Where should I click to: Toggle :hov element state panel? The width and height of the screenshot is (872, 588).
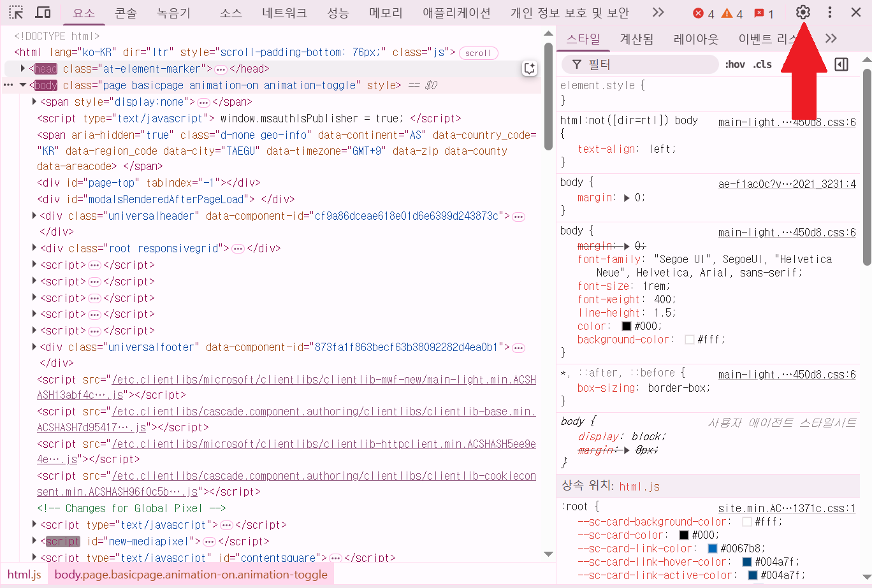point(735,64)
